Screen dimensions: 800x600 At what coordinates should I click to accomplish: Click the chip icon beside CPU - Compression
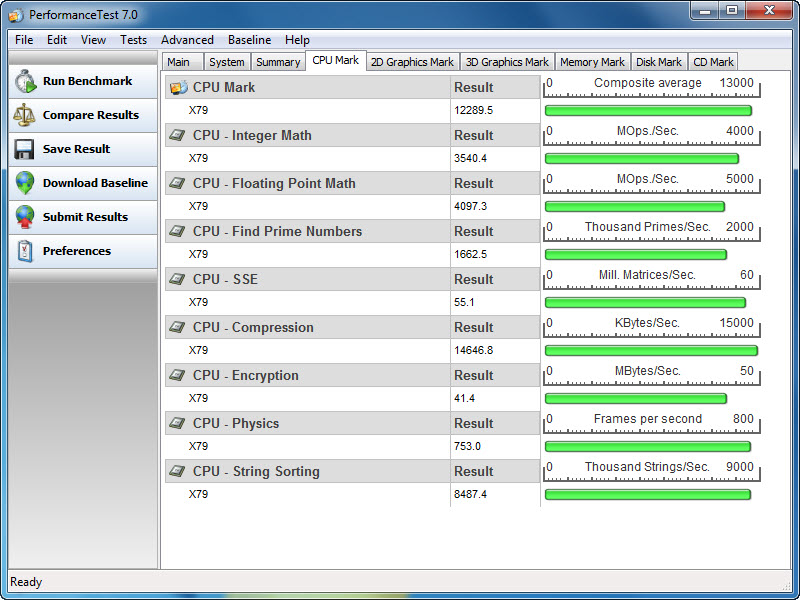coord(177,327)
